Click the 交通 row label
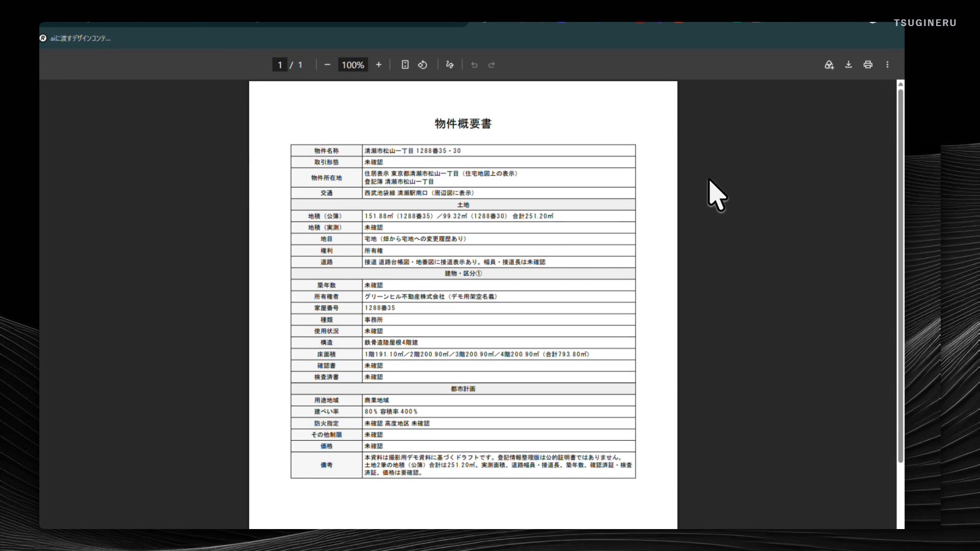The height and width of the screenshot is (551, 980). pos(326,193)
